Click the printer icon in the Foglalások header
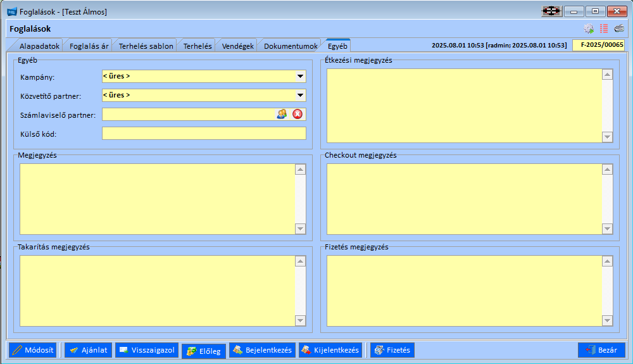 coord(619,28)
